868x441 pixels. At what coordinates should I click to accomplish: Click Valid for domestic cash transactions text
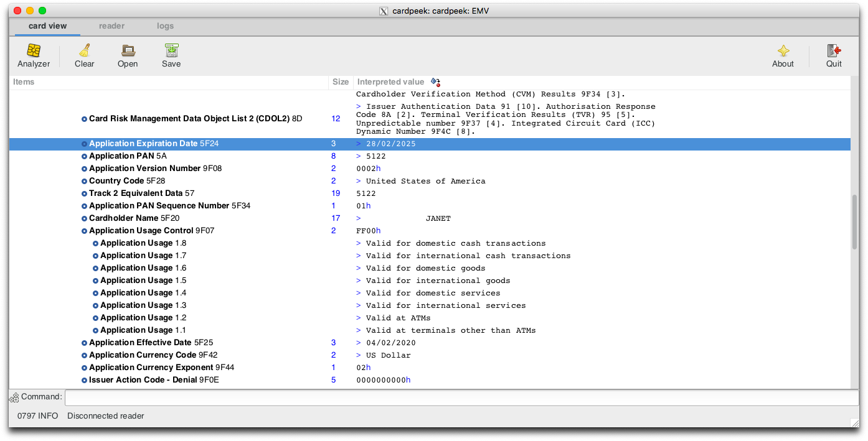tap(456, 243)
